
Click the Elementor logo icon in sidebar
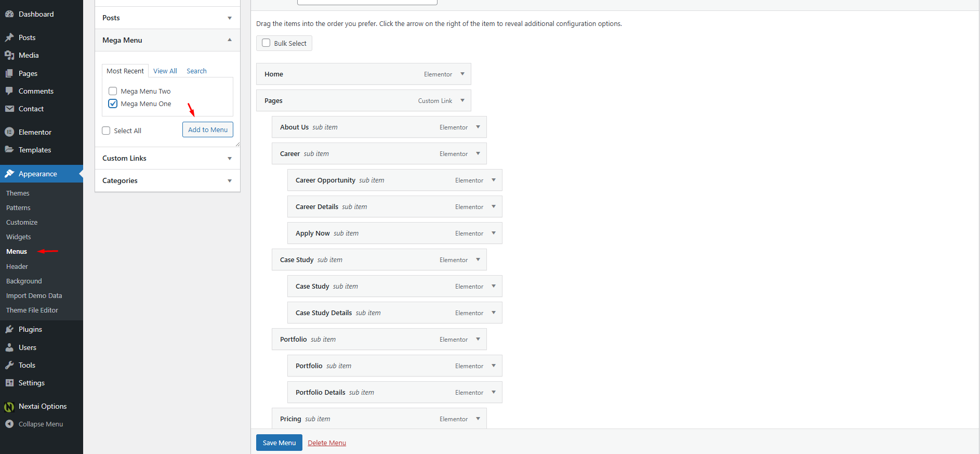pos(9,132)
